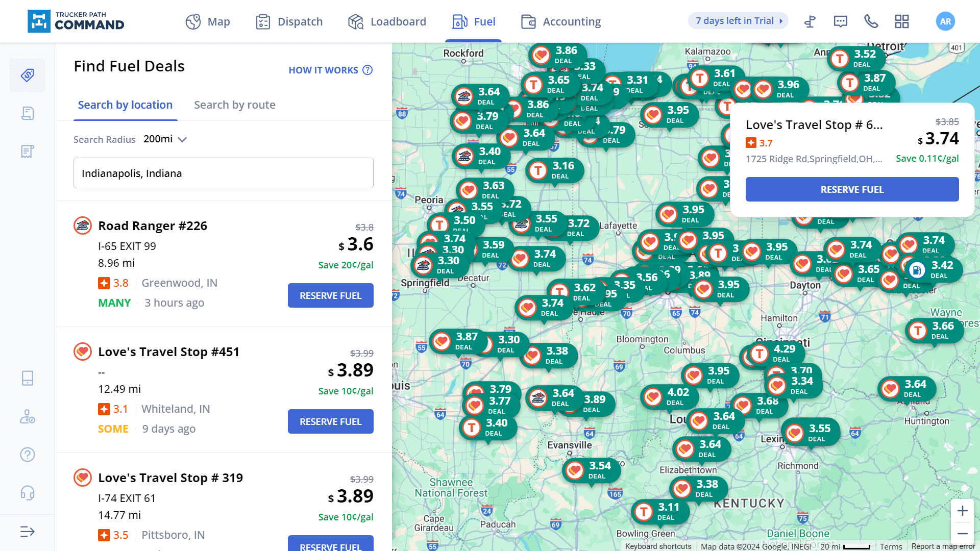Open the Trucker Path Command logo home
The height and width of the screenshot is (551, 980).
[x=76, y=21]
